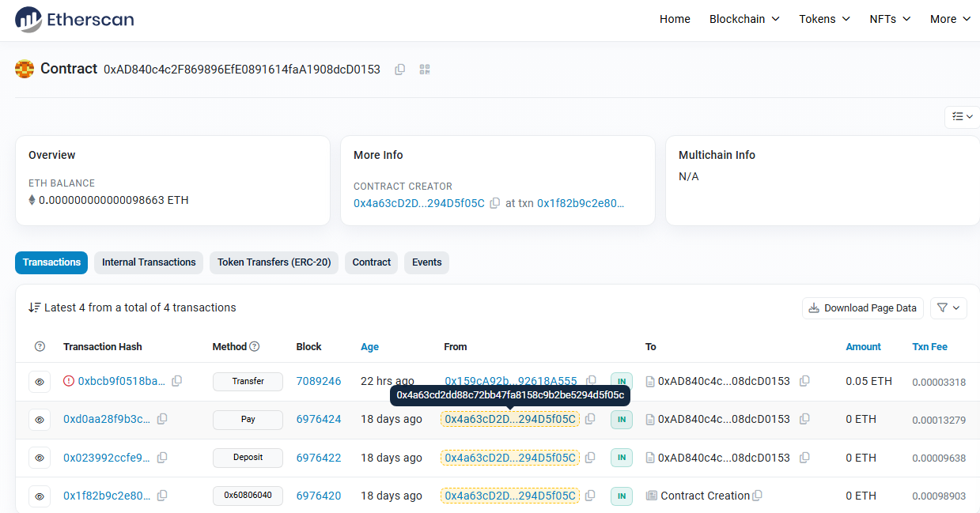Image resolution: width=980 pixels, height=513 pixels.
Task: Click the 0.05 ETH amount
Action: [868, 381]
